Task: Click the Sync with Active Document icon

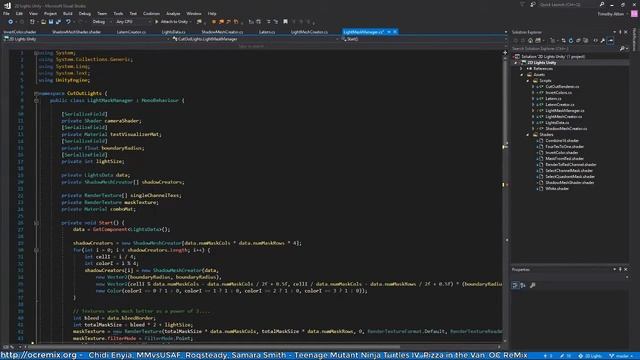Action: click(563, 40)
